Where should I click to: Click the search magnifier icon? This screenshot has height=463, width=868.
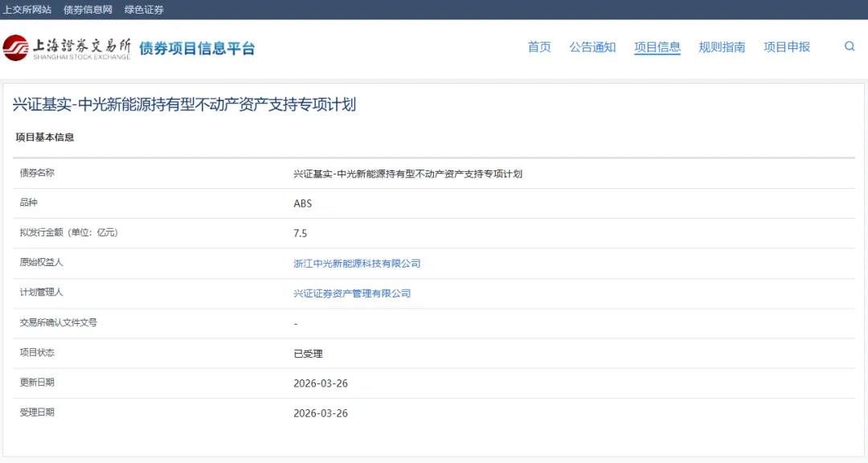point(850,47)
